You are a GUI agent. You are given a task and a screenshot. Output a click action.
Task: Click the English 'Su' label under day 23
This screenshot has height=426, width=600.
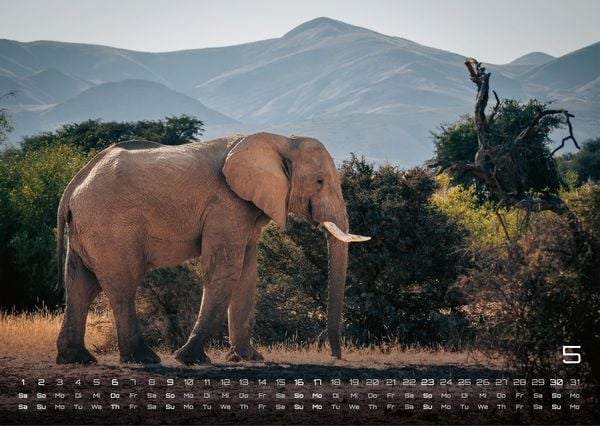click(x=427, y=407)
